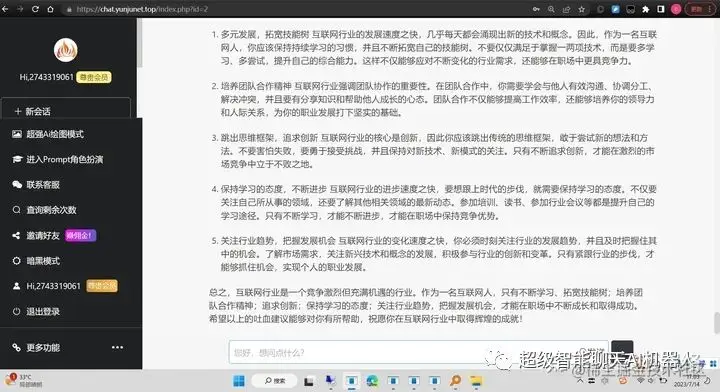This screenshot has width=720, height=392.
Task: Open the weather widget showing 33°C
Action: pyautogui.click(x=24, y=381)
